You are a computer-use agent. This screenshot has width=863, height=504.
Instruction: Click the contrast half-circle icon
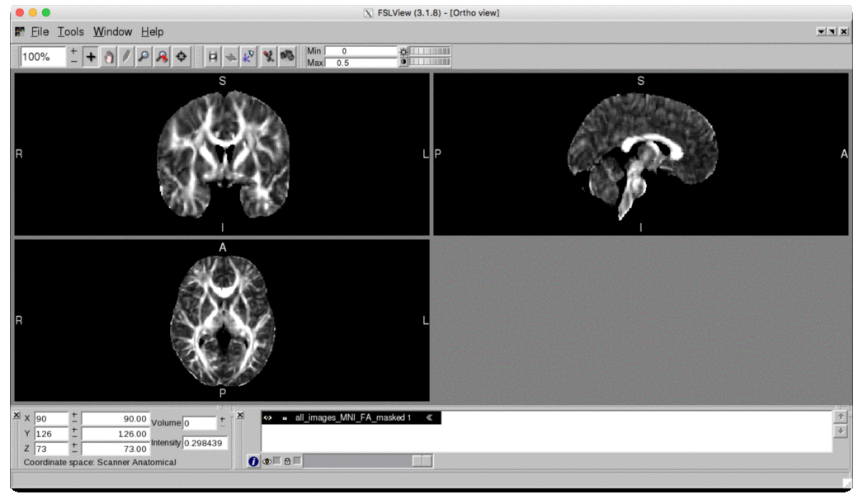point(403,62)
